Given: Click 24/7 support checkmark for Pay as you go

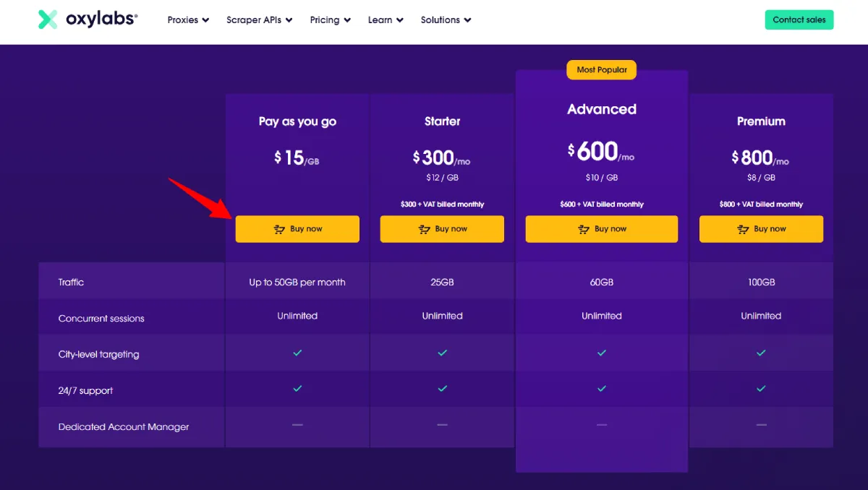Looking at the screenshot, I should [297, 389].
